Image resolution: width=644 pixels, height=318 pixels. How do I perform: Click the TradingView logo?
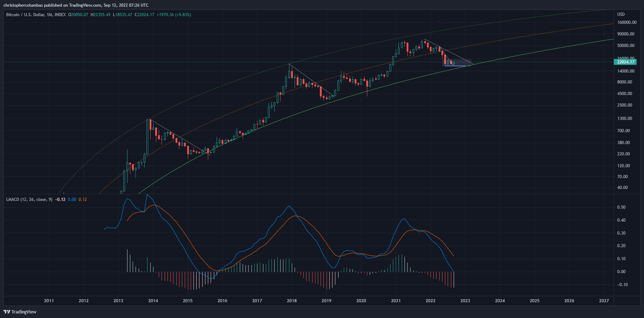pyautogui.click(x=20, y=312)
